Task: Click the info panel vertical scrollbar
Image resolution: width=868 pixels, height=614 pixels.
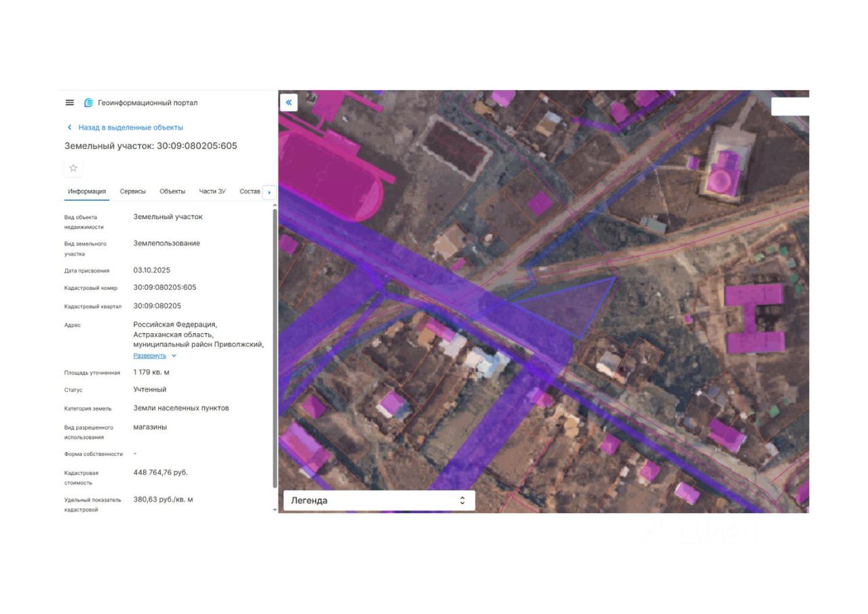Action: [x=275, y=348]
